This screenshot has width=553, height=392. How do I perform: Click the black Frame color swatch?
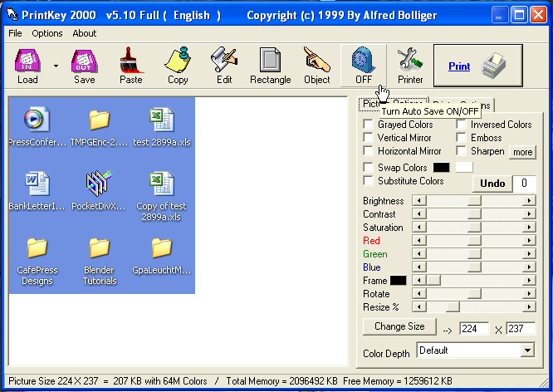coord(399,281)
